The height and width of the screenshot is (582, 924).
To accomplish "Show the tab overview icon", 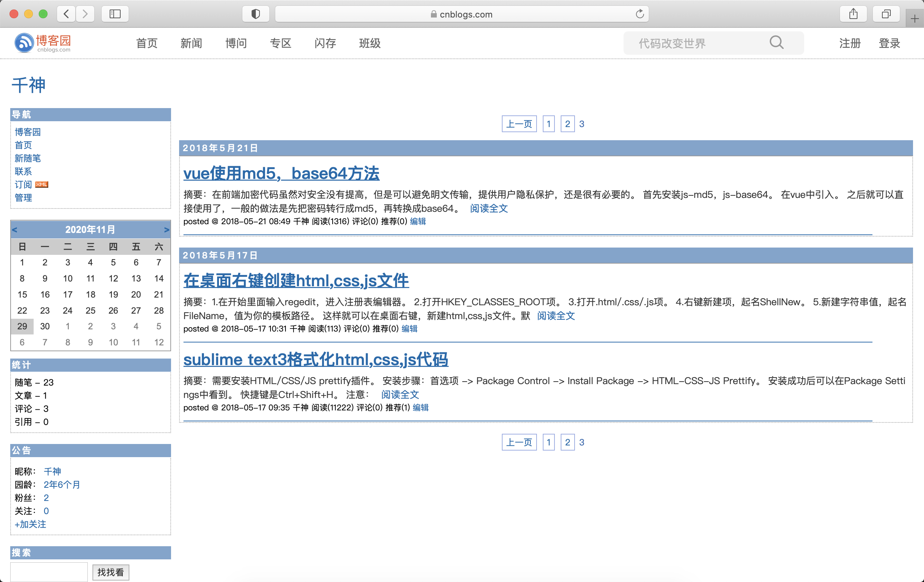I will coord(886,14).
